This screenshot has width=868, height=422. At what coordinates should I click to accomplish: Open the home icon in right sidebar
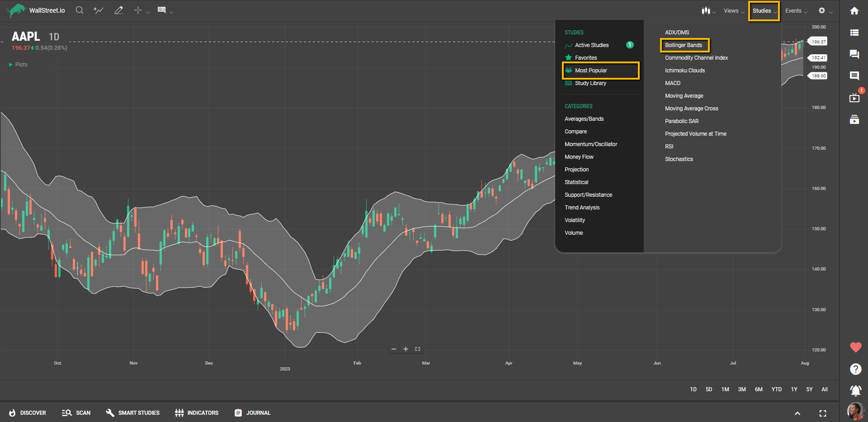(x=854, y=11)
